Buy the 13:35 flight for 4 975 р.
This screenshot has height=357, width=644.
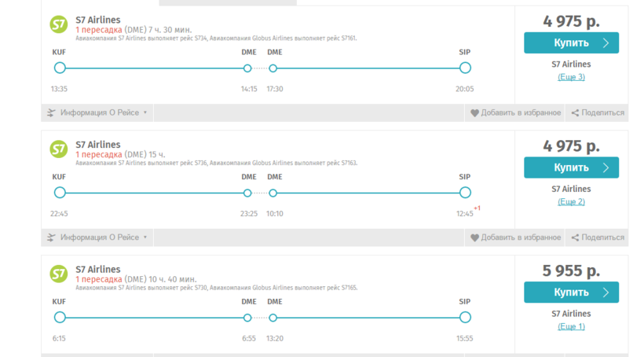click(571, 42)
